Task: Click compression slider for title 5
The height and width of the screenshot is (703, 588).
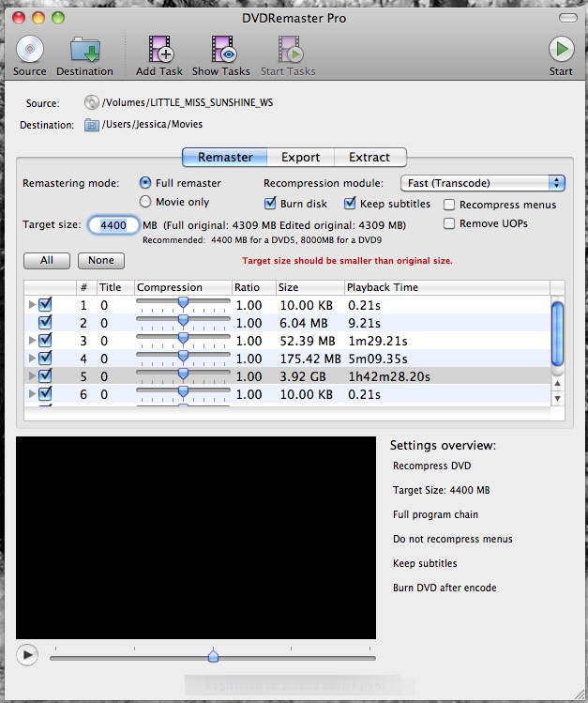Action: click(183, 374)
